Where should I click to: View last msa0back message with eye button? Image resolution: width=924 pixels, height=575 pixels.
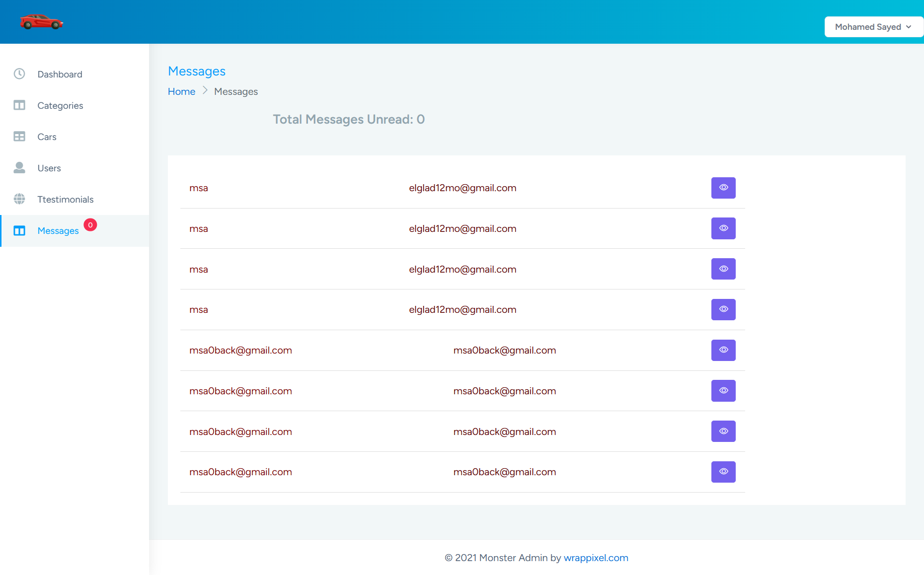[x=723, y=472]
